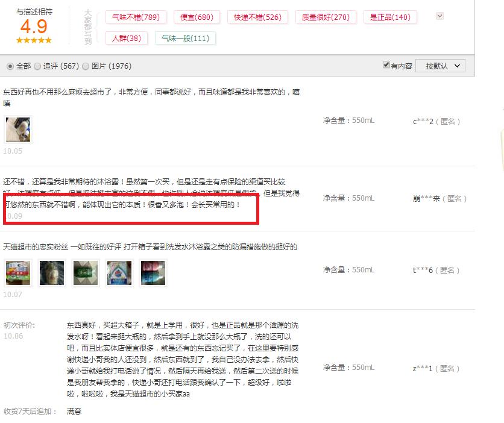Select the 便宜(680) review tag filter
The image size is (504, 423).
click(x=197, y=17)
